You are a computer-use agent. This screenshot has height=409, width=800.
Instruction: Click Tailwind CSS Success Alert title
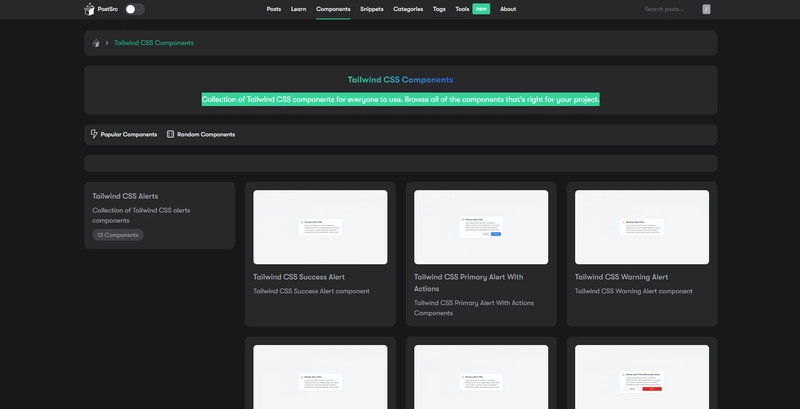(x=299, y=277)
